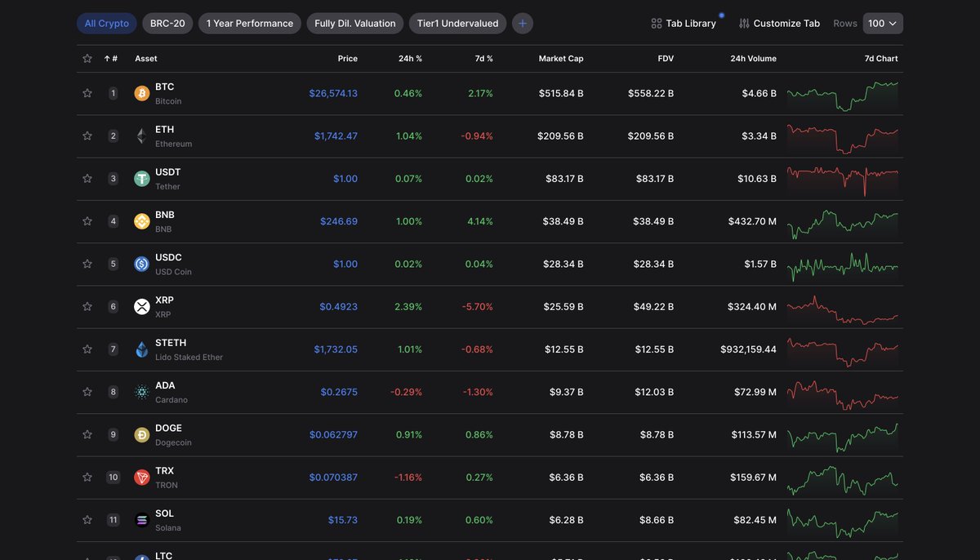
Task: Favorite DOGE with its star
Action: (x=87, y=435)
